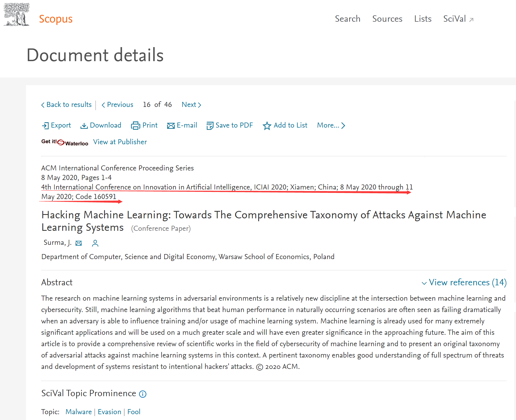Screen dimensions: 516x420
Task: Click the Print icon
Action: point(136,125)
